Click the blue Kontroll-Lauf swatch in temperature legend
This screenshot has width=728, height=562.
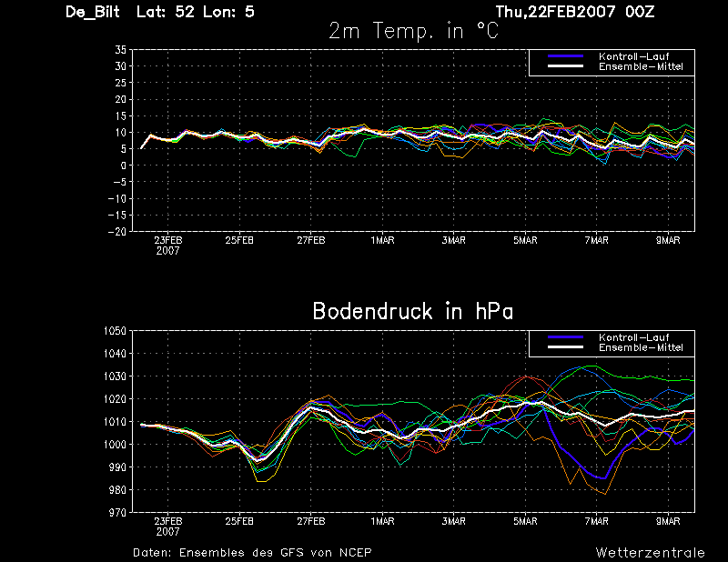(565, 56)
